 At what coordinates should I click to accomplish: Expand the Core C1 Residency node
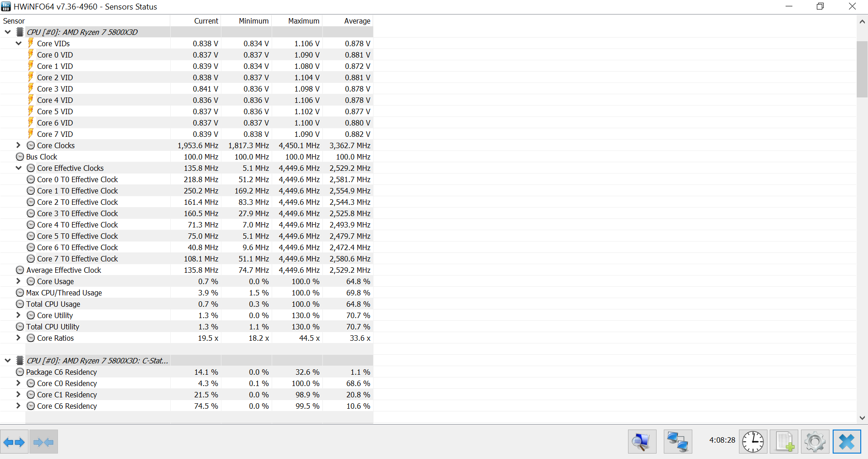coord(19,394)
